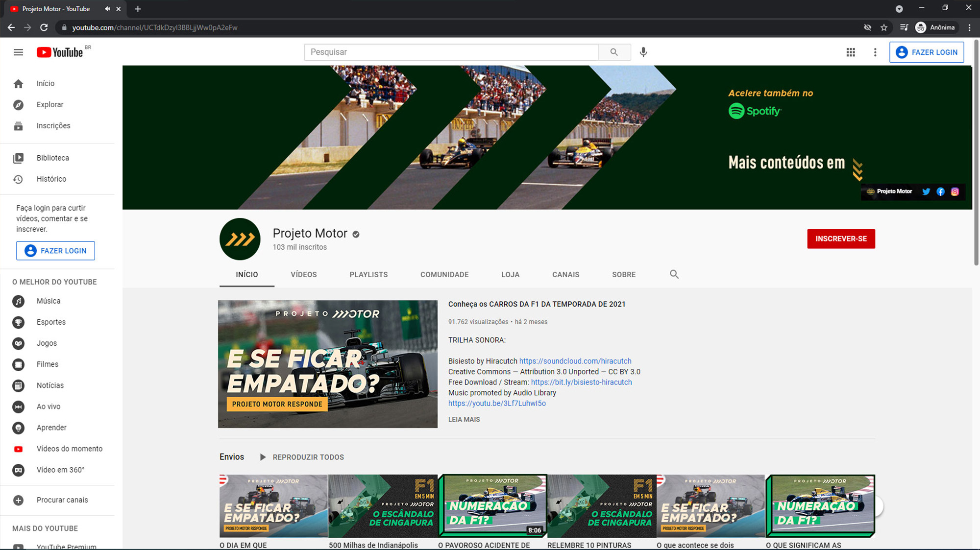
Task: Open bit.ly/bisiesto-hiracutch link
Action: [x=582, y=382]
